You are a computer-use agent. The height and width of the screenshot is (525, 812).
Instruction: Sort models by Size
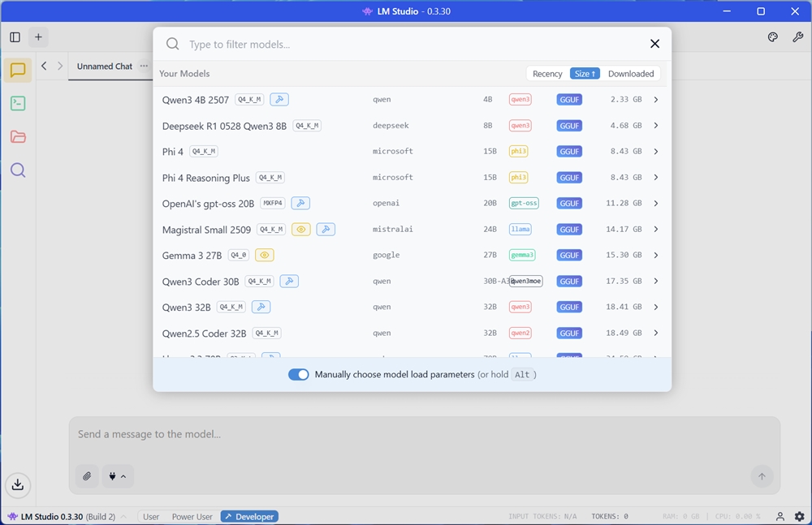tap(585, 74)
